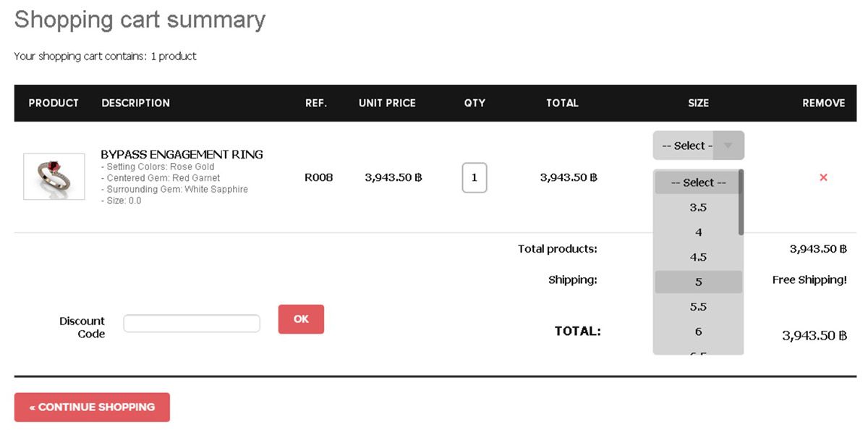
Task: Click the Remove column header
Action: pyautogui.click(x=823, y=103)
